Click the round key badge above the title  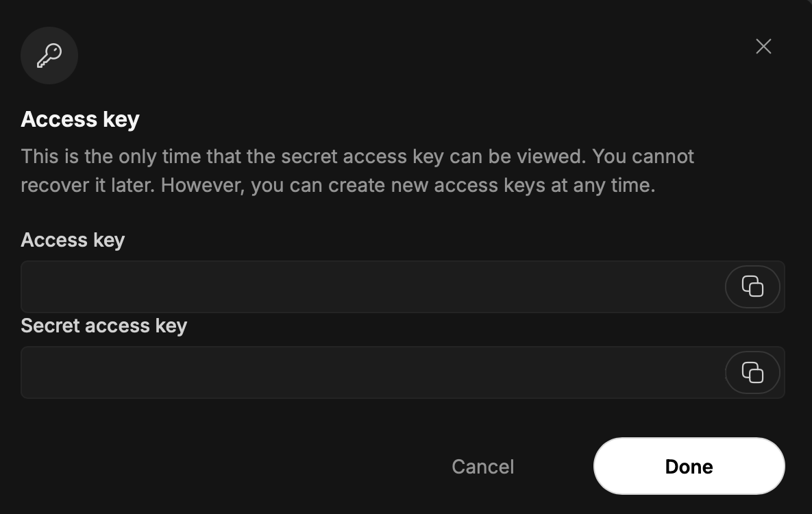click(x=49, y=56)
